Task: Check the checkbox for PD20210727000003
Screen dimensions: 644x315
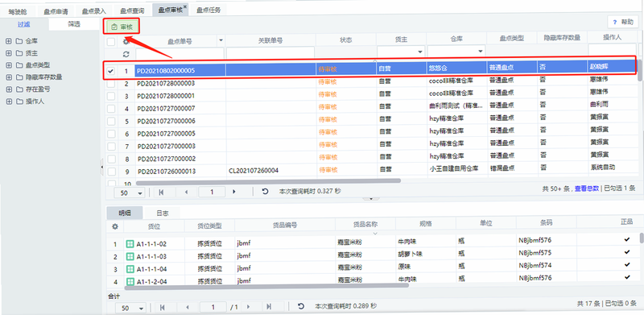Action: point(111,146)
